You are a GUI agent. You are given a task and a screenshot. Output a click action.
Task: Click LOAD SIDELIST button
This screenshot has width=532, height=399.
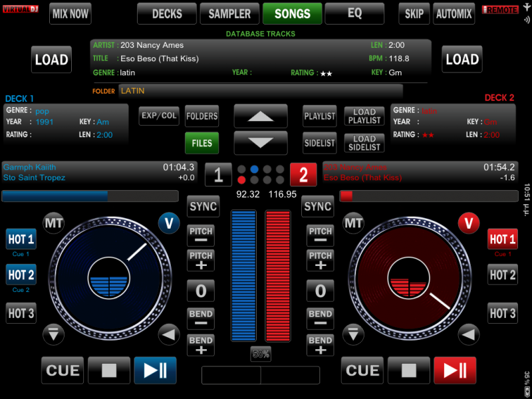click(x=364, y=143)
